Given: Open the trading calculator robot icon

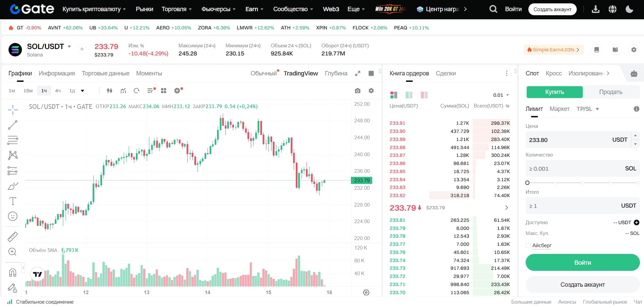Looking at the screenshot, I should coord(634,73).
